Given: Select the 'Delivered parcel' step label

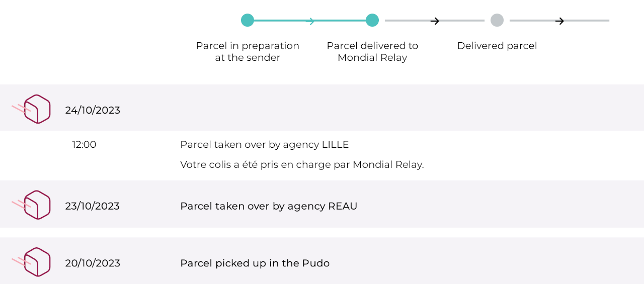Looking at the screenshot, I should coord(497,46).
